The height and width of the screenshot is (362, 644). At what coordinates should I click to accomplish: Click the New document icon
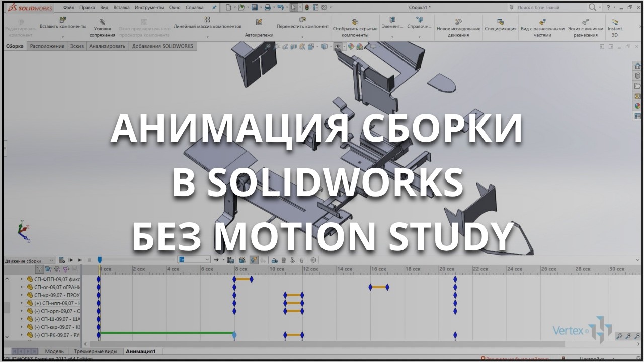pos(228,7)
